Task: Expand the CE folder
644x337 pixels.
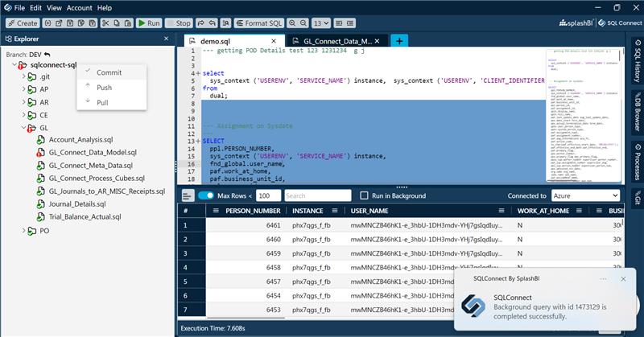Action: click(24, 115)
